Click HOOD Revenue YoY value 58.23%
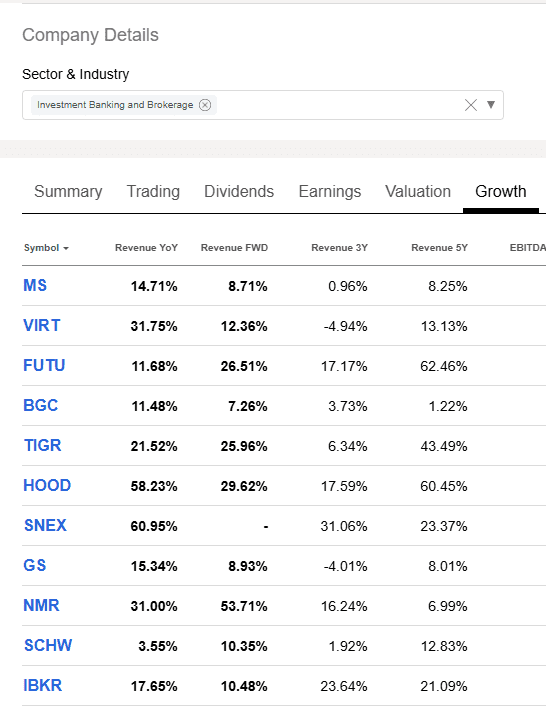The width and height of the screenshot is (546, 709). point(154,486)
